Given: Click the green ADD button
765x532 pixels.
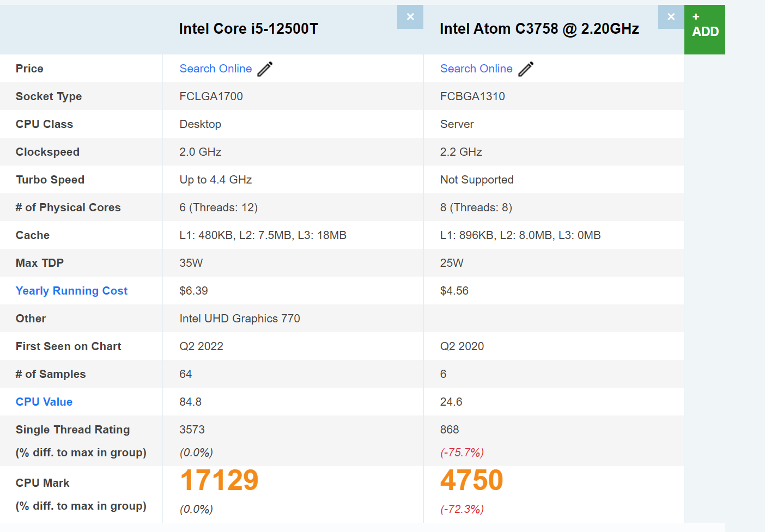Looking at the screenshot, I should point(705,29).
